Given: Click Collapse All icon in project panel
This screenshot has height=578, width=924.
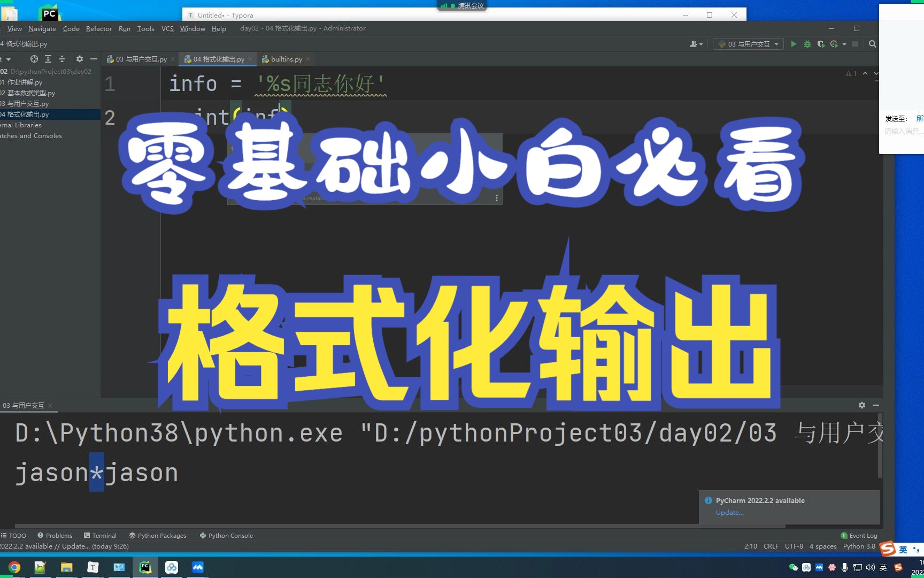Looking at the screenshot, I should point(62,59).
